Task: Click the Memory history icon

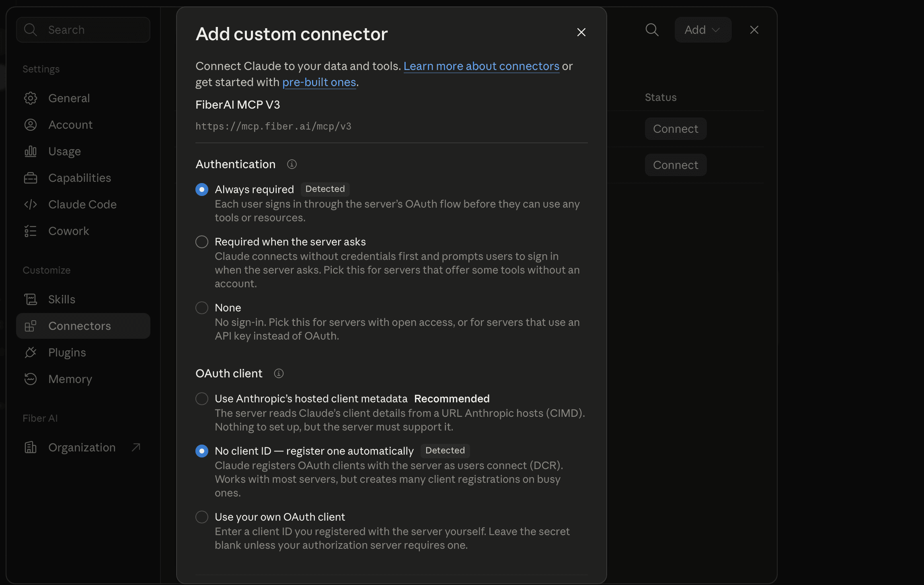Action: (x=31, y=379)
